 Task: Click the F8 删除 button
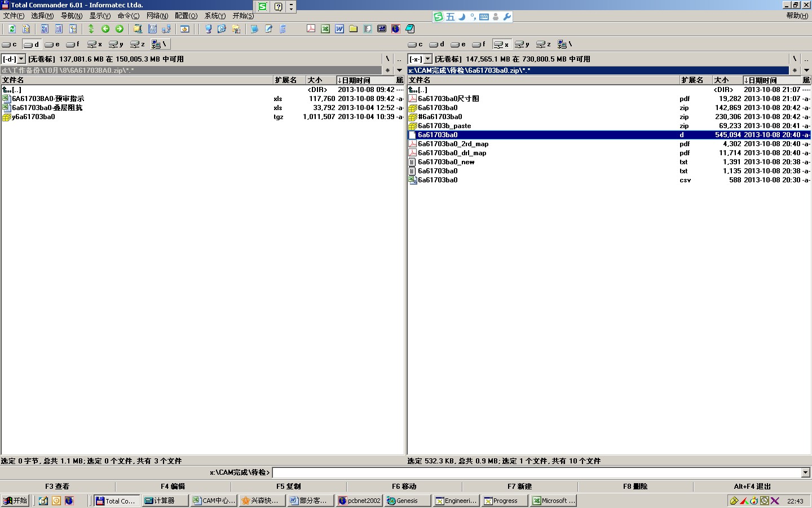(x=636, y=486)
